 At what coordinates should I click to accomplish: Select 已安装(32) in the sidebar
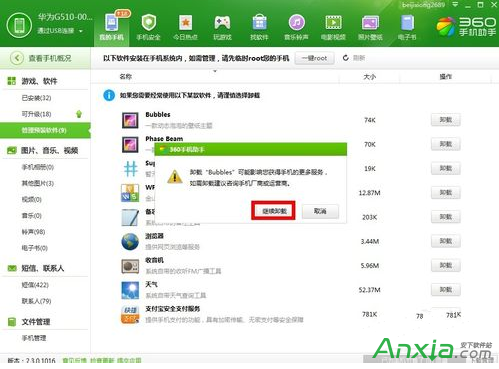(x=36, y=98)
